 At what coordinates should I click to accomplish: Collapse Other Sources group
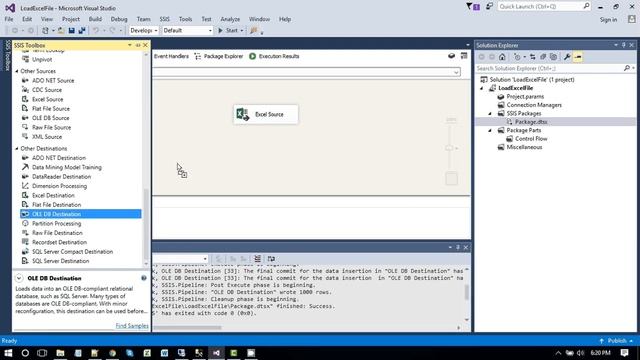[x=17, y=71]
